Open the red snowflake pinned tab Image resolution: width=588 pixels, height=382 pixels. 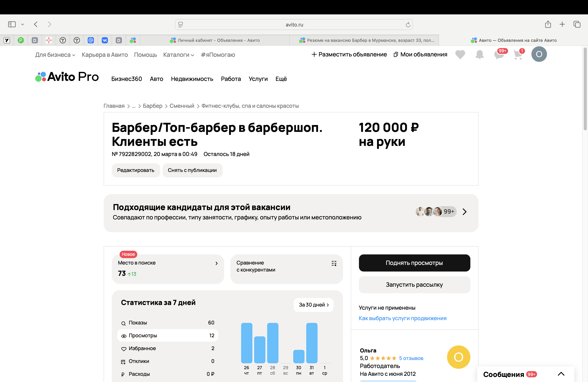[x=49, y=40]
